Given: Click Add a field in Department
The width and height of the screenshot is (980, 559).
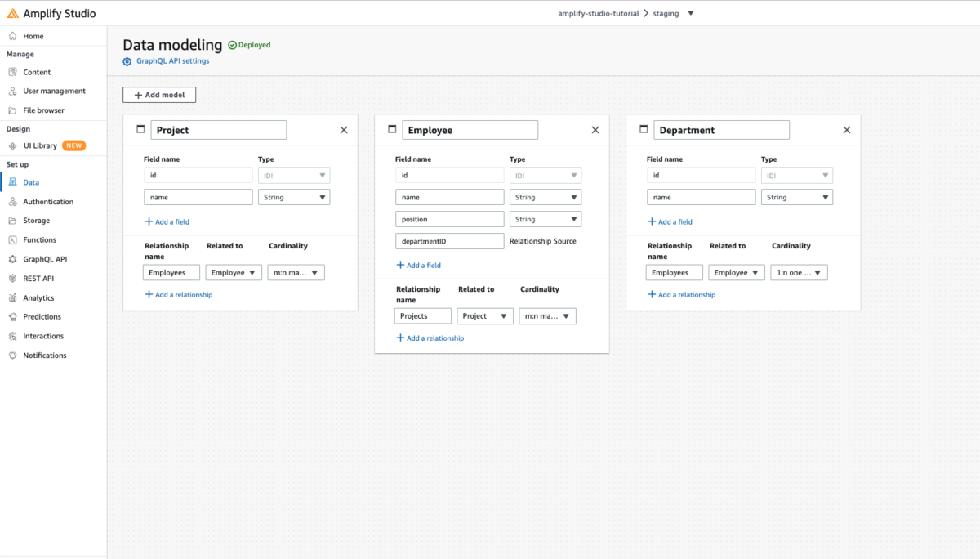Looking at the screenshot, I should (x=670, y=221).
